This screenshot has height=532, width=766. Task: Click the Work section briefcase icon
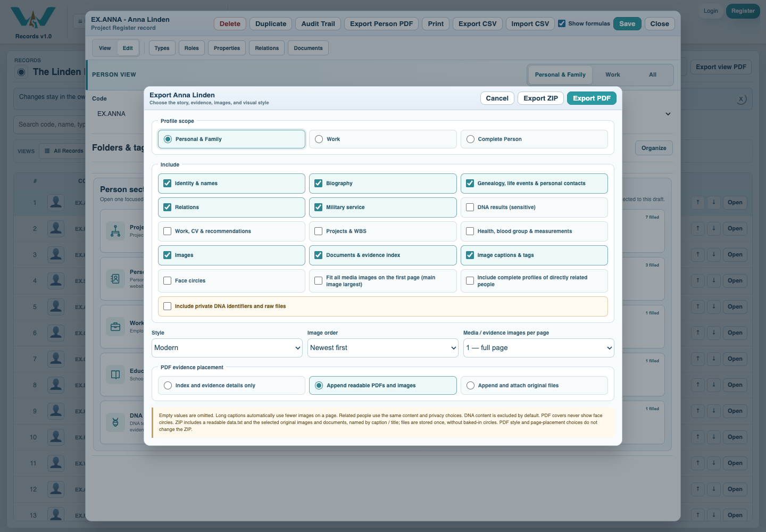click(115, 327)
